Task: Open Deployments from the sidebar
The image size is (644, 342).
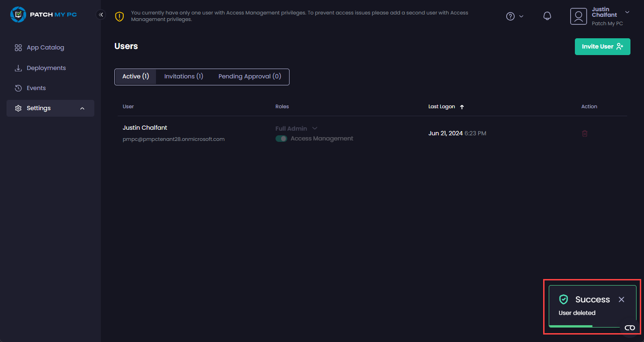Action: 46,68
